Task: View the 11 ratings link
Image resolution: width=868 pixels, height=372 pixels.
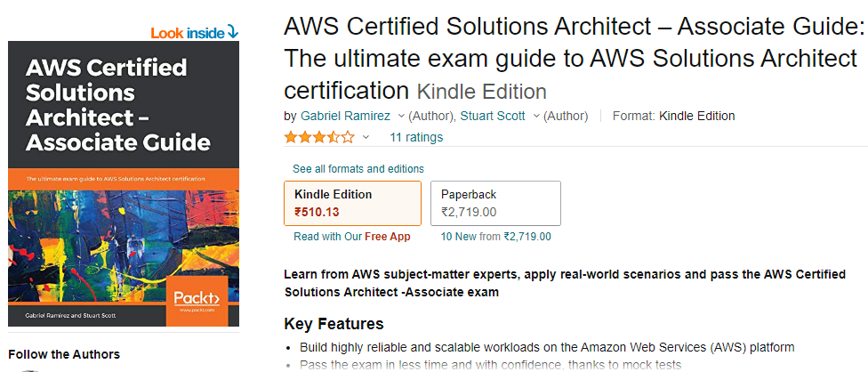Action: coord(416,137)
